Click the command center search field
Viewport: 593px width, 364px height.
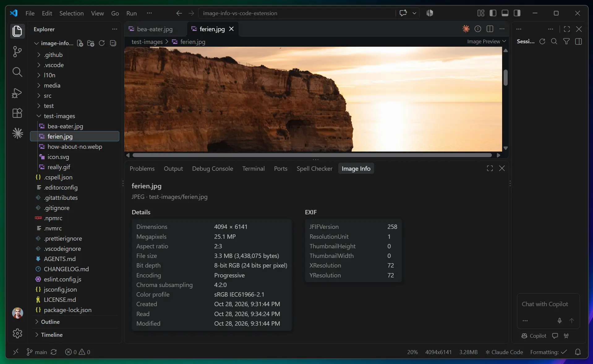pos(297,13)
